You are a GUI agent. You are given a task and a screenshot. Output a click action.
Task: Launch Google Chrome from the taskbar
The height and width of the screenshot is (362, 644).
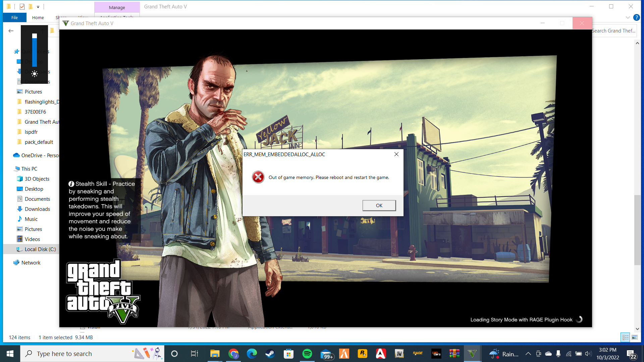233,354
